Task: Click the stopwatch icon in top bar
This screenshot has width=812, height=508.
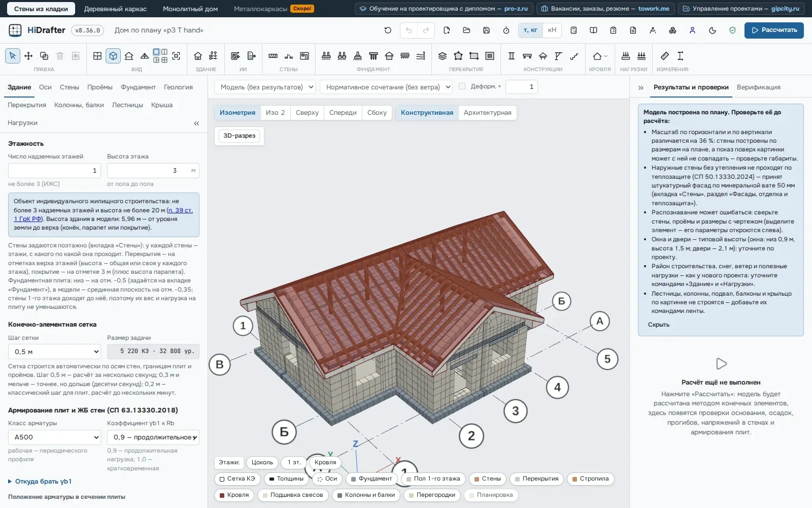Action: (x=506, y=30)
